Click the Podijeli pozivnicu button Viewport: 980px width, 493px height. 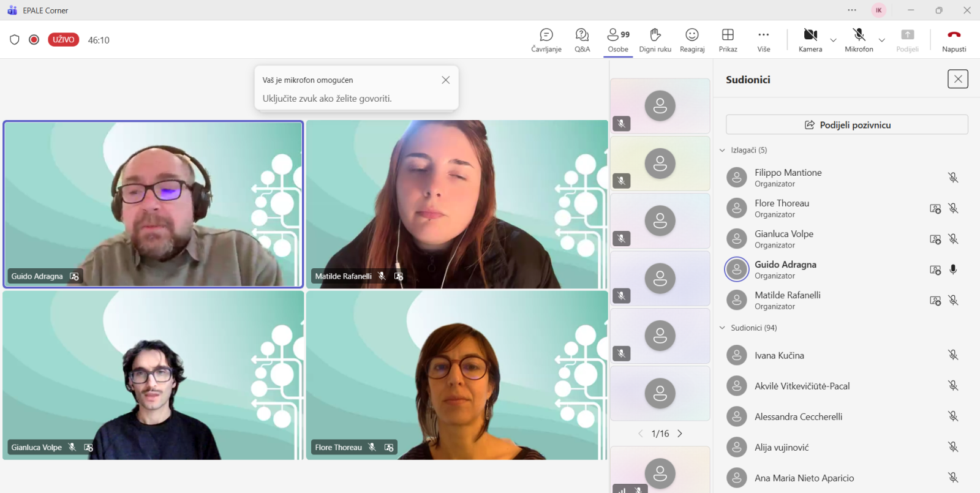pos(846,125)
